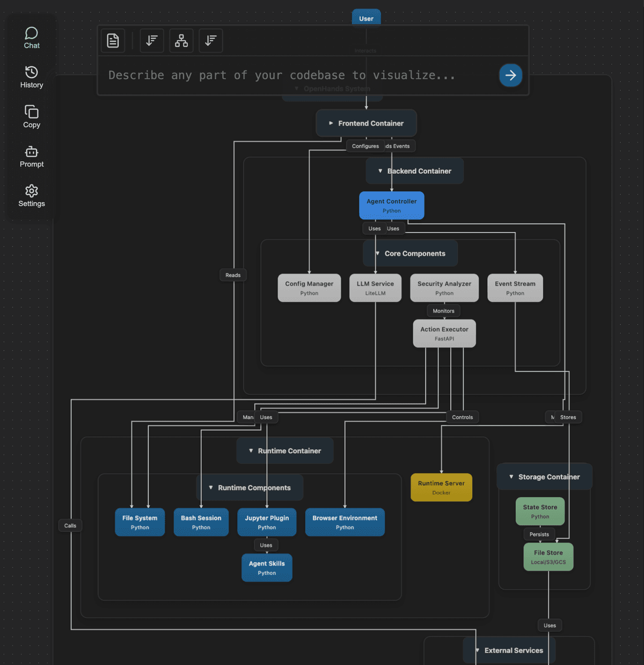Click Uses label below Jupyter Plugin
This screenshot has width=644, height=665.
pos(266,545)
